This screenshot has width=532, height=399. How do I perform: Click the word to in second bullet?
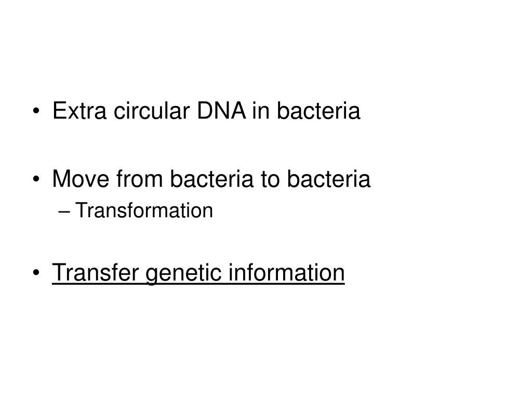(x=270, y=179)
